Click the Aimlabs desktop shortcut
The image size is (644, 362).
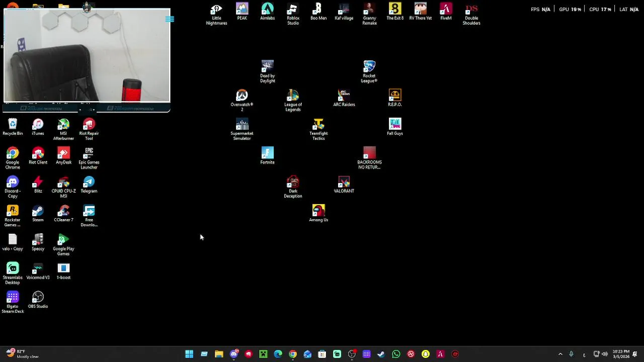(x=267, y=12)
